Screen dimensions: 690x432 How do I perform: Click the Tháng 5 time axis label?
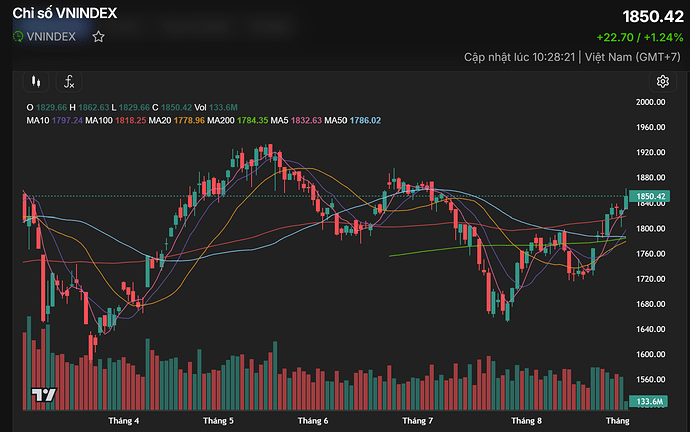[x=218, y=421]
